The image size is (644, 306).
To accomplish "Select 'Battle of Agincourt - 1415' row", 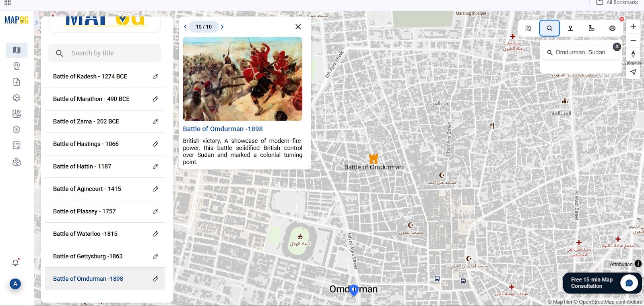I will [105, 189].
